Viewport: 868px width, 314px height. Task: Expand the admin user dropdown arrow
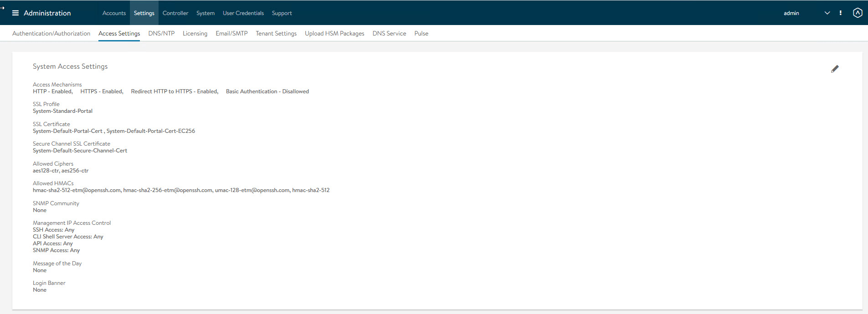pyautogui.click(x=827, y=13)
